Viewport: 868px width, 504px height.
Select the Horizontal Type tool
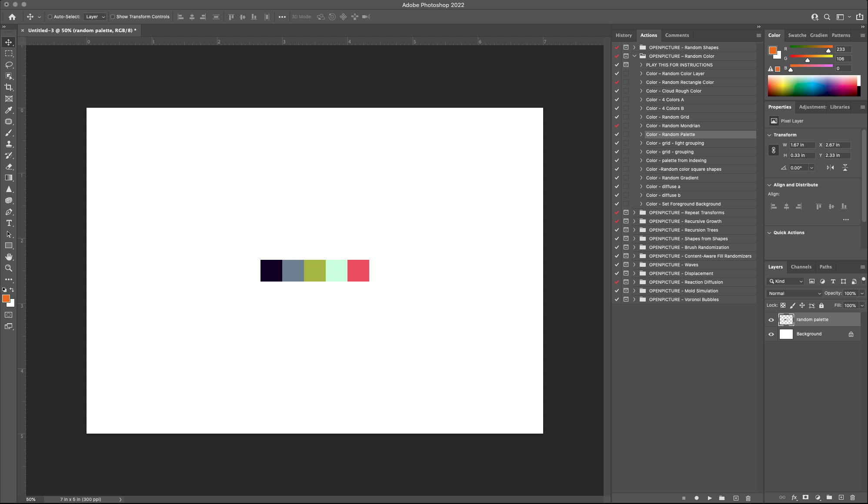click(x=9, y=223)
